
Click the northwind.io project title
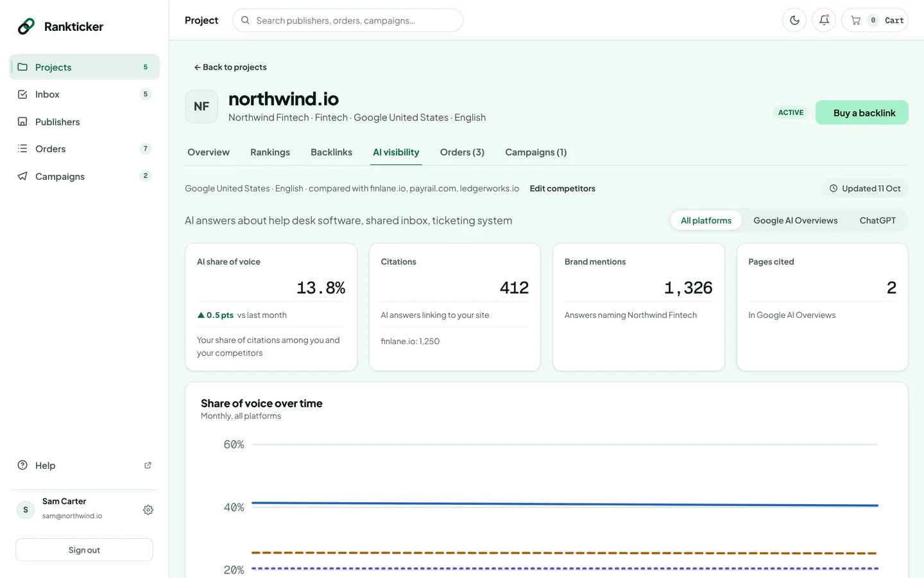(284, 99)
